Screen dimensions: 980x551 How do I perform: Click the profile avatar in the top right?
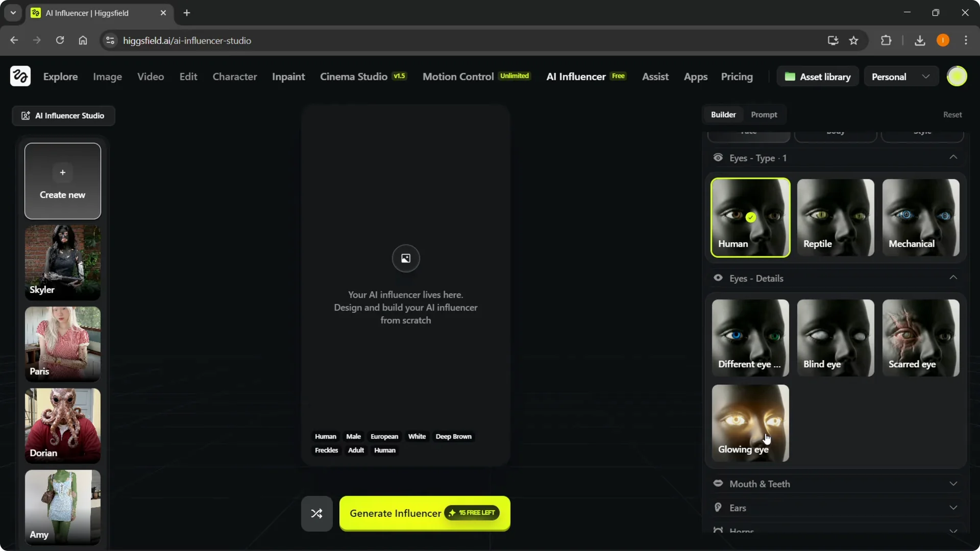coord(958,76)
